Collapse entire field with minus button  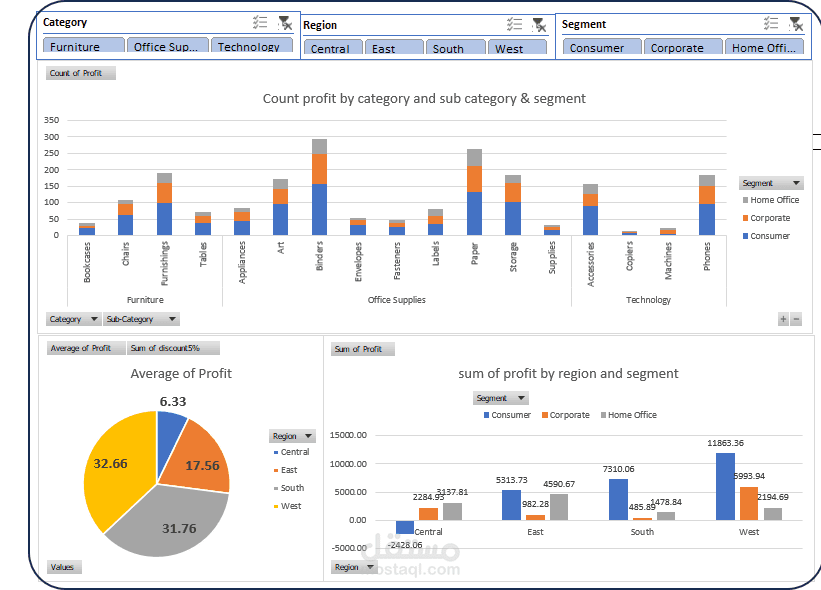click(796, 319)
